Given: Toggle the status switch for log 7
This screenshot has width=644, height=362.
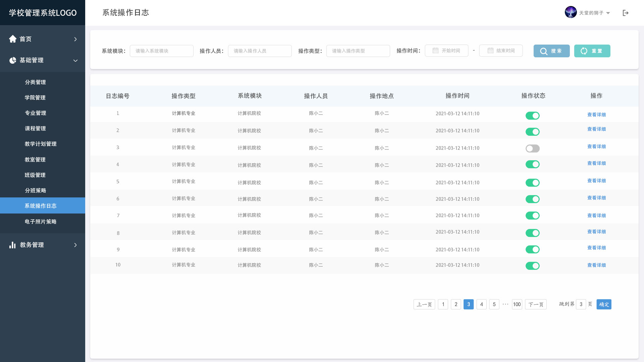Looking at the screenshot, I should [x=533, y=216].
